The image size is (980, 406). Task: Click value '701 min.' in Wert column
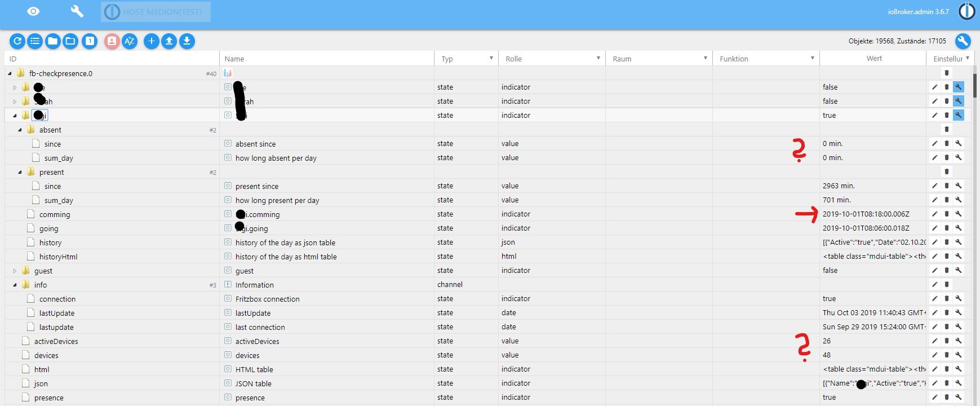click(837, 200)
